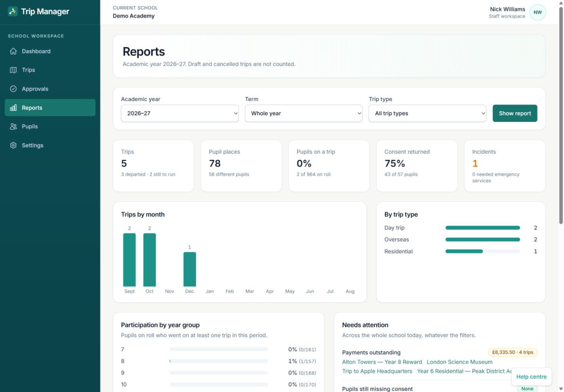Open London Science Museum link
The width and height of the screenshot is (564, 392).
coord(460,362)
